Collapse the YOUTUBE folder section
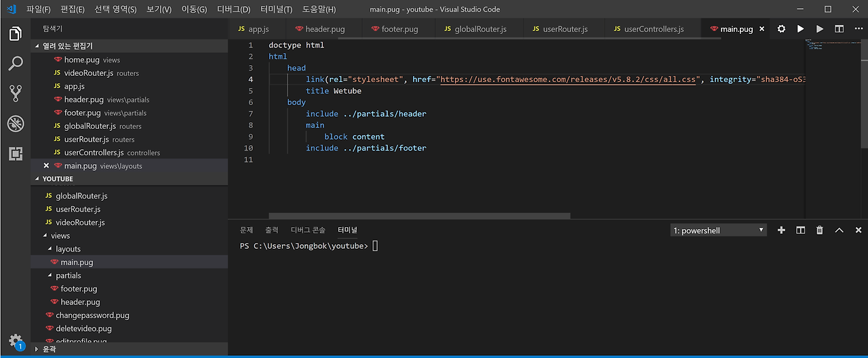This screenshot has width=868, height=358. coord(129,179)
